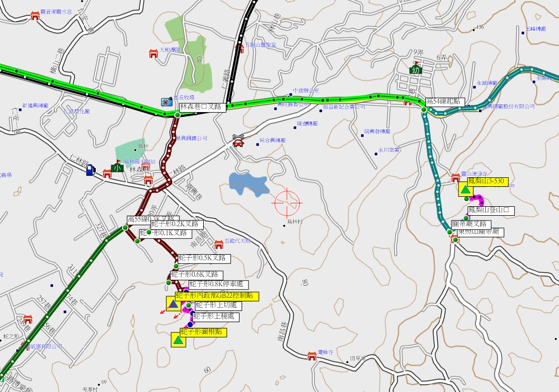Click the blue gas station icon

pyautogui.click(x=91, y=169)
